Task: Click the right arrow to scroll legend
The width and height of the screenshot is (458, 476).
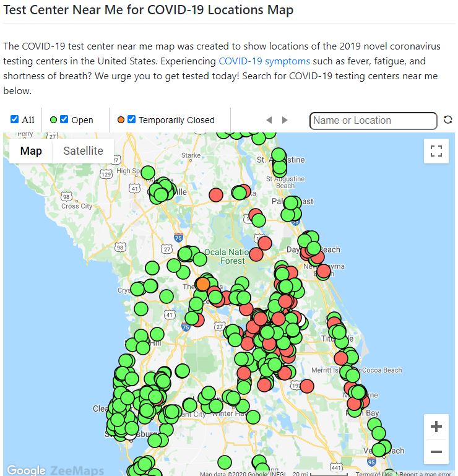Action: click(x=285, y=120)
